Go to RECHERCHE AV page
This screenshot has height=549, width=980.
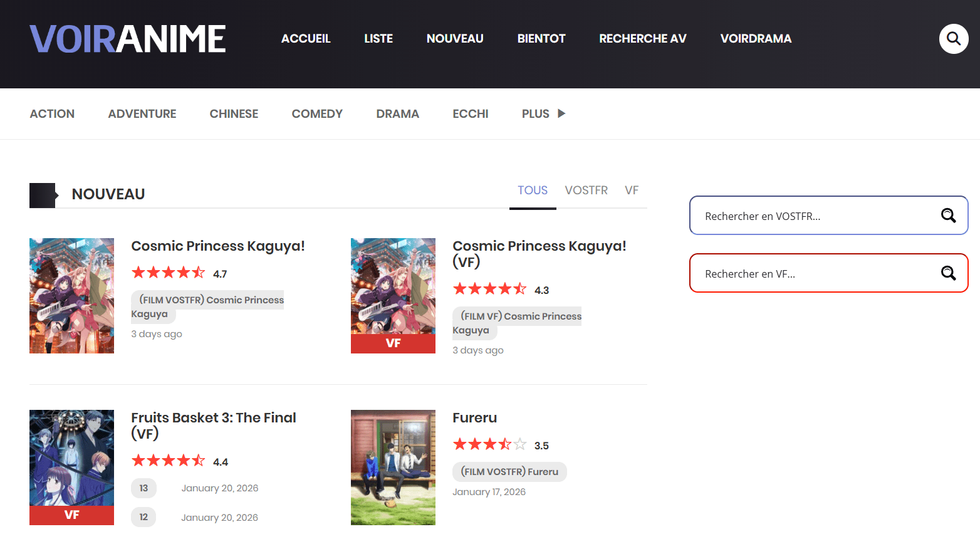click(642, 39)
